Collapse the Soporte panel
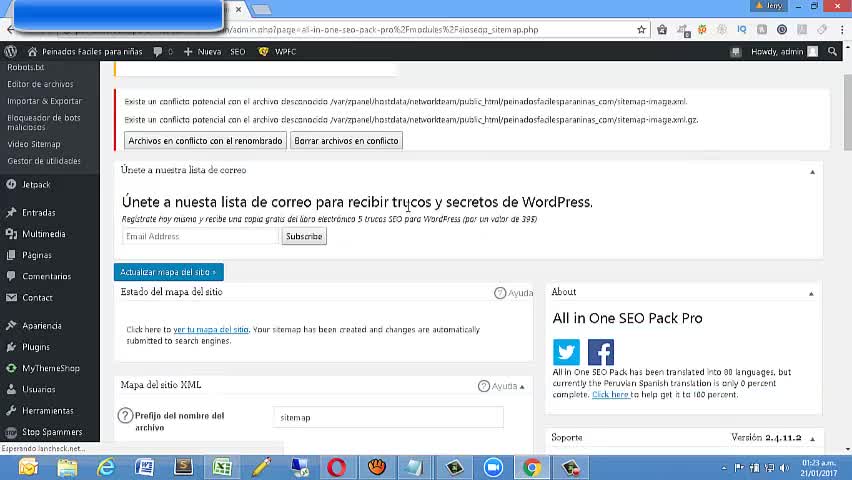The width and height of the screenshot is (852, 480). [813, 439]
